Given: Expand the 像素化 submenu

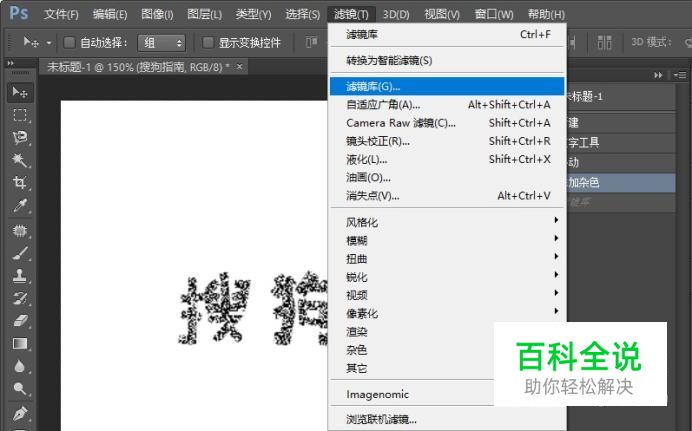Looking at the screenshot, I should click(x=447, y=313).
